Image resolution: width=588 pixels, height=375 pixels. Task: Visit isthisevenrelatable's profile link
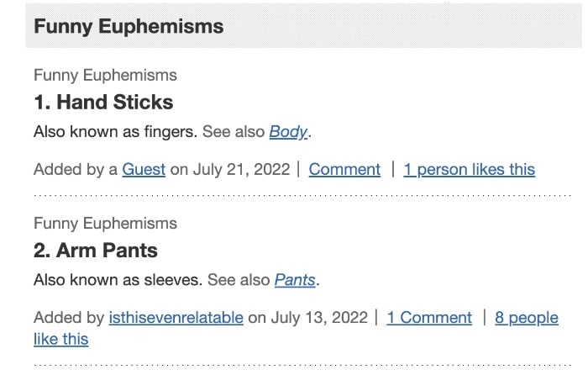point(176,317)
